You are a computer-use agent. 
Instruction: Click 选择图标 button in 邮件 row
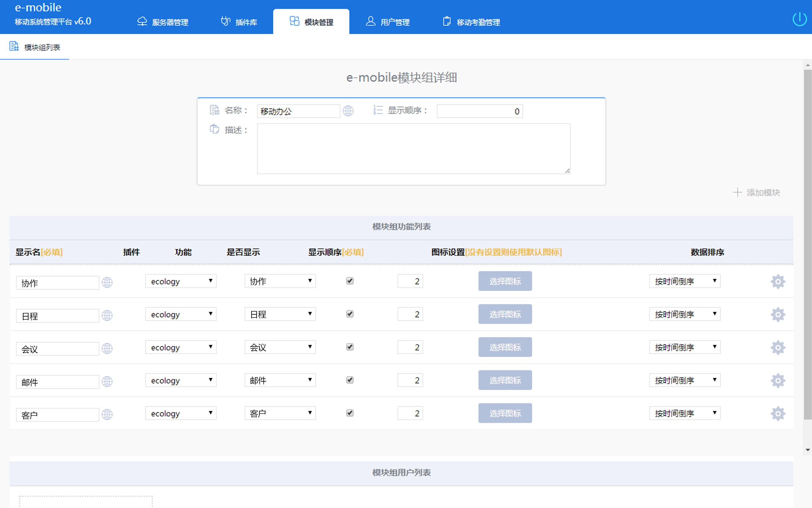(505, 380)
